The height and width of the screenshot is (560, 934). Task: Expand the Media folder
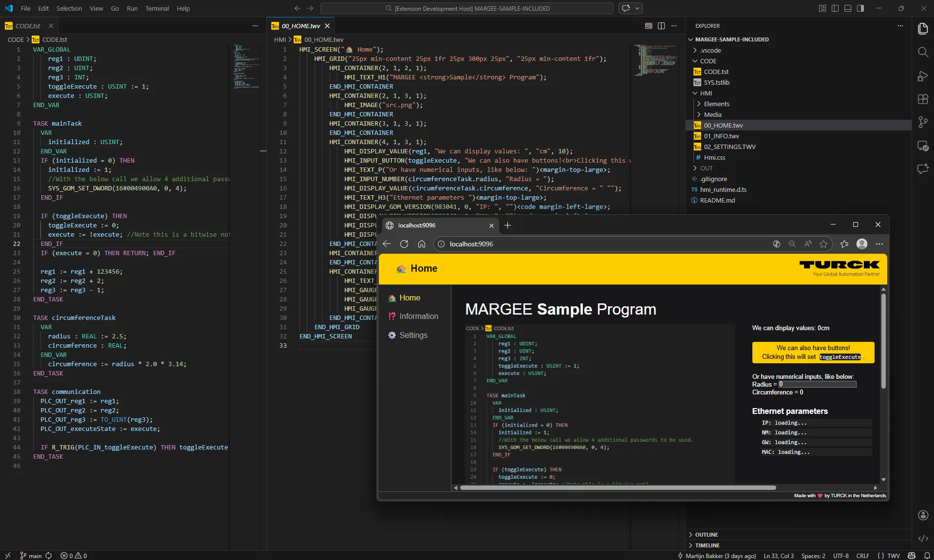point(712,114)
